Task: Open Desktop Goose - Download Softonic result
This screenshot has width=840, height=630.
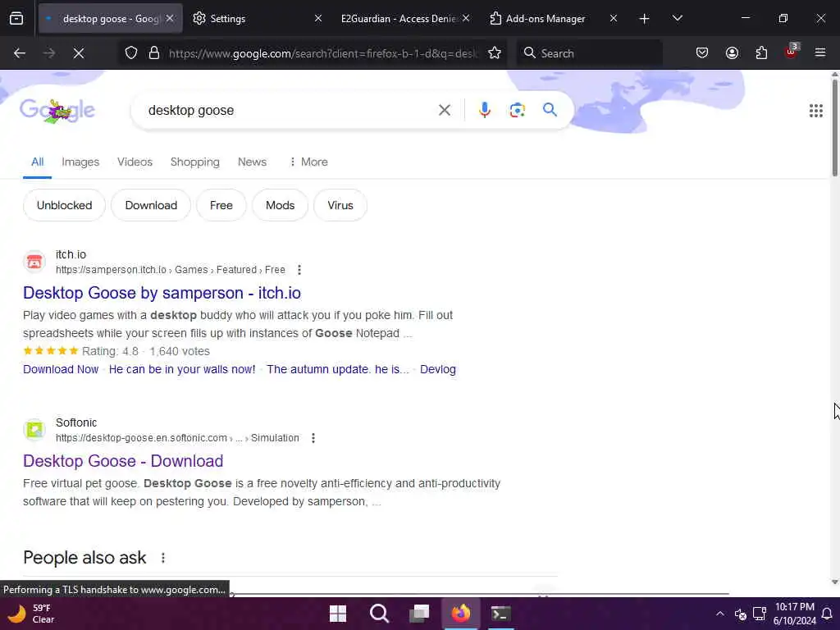Action: pos(123,461)
